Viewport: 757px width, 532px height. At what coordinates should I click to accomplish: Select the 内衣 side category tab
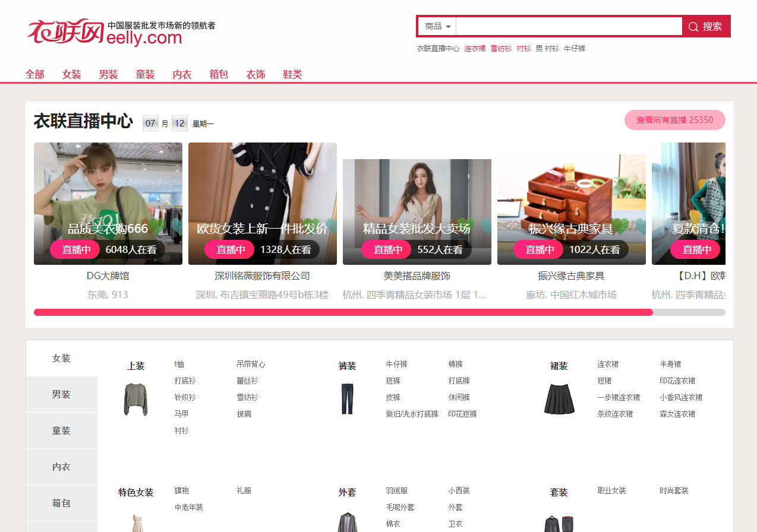[62, 467]
